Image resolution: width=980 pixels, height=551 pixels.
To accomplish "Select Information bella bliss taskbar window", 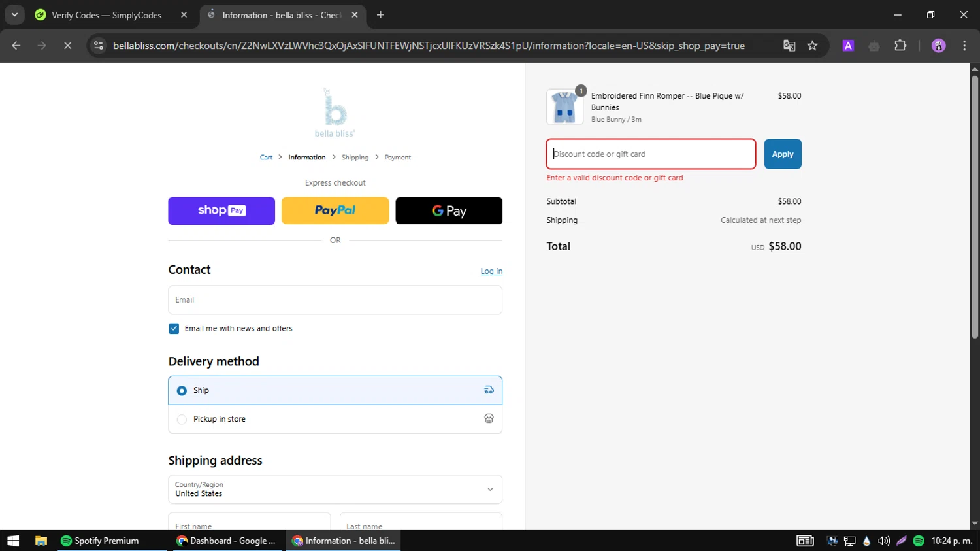I will click(344, 541).
